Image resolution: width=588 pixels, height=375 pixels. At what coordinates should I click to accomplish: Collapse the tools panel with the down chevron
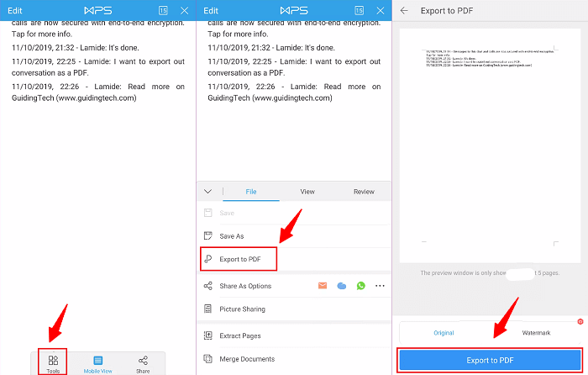(x=208, y=192)
